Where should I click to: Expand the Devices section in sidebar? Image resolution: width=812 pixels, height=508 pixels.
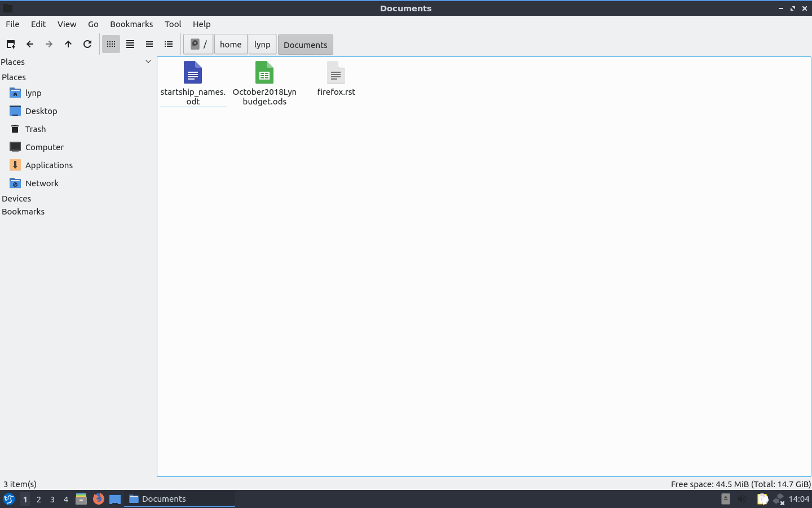pos(16,199)
